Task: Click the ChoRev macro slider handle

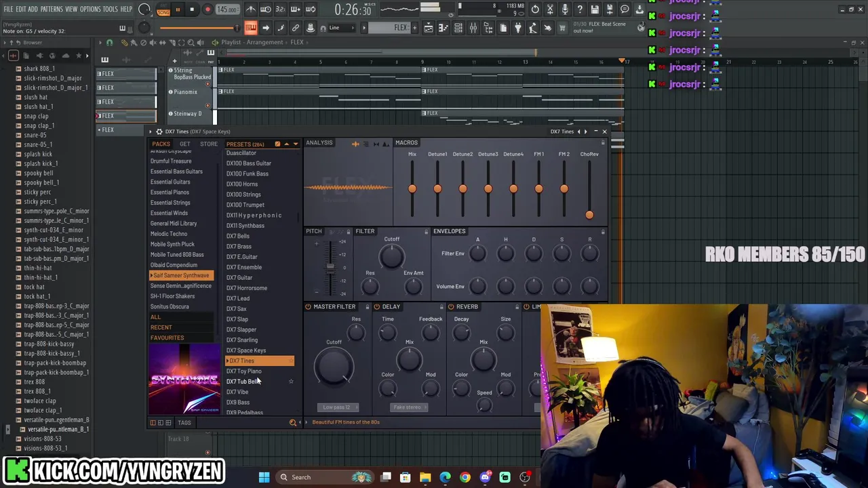Action: pos(589,215)
